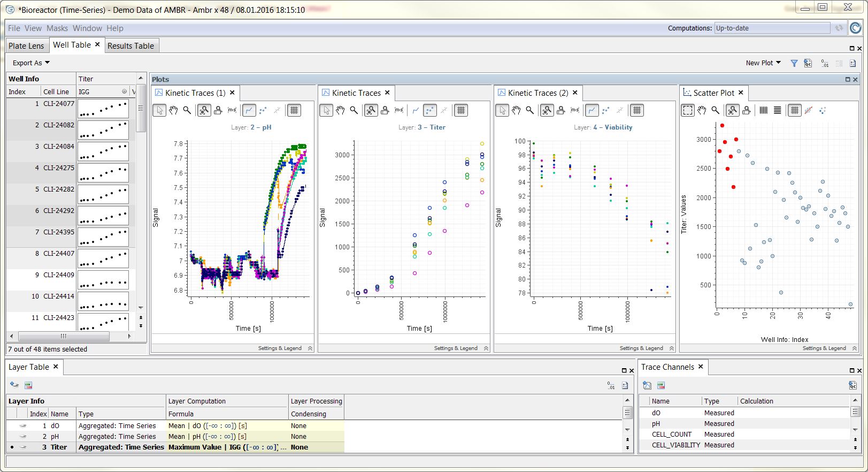Toggle line display mode in Titer plot
This screenshot has height=472, width=868.
click(x=416, y=111)
